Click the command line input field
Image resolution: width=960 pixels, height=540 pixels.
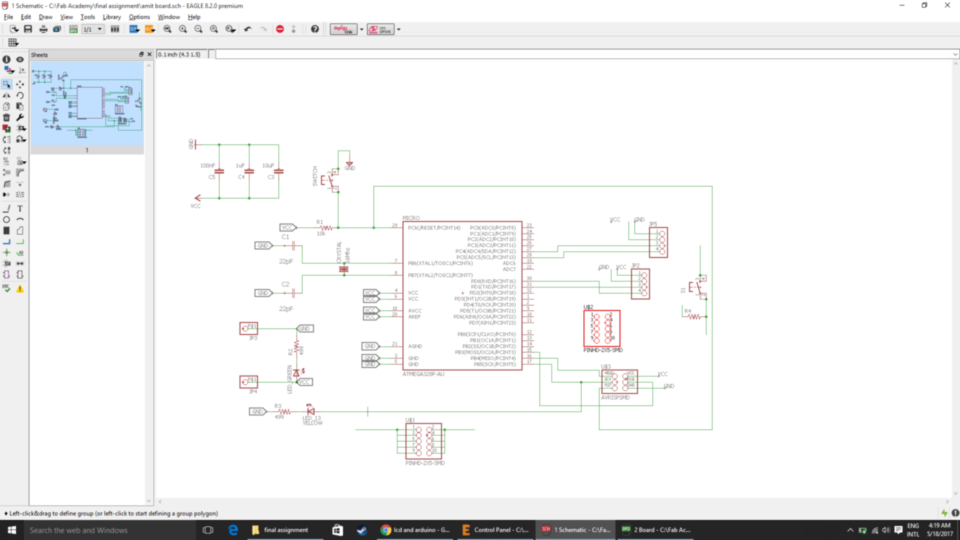[587, 54]
